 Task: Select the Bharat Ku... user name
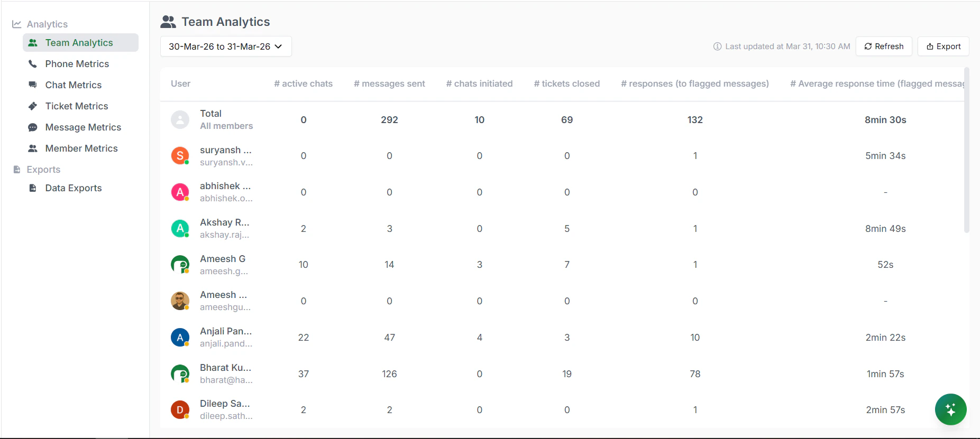226,368
